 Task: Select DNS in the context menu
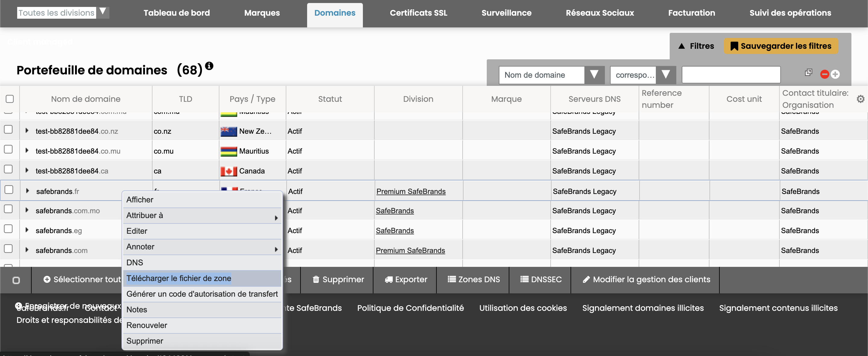[x=202, y=263]
